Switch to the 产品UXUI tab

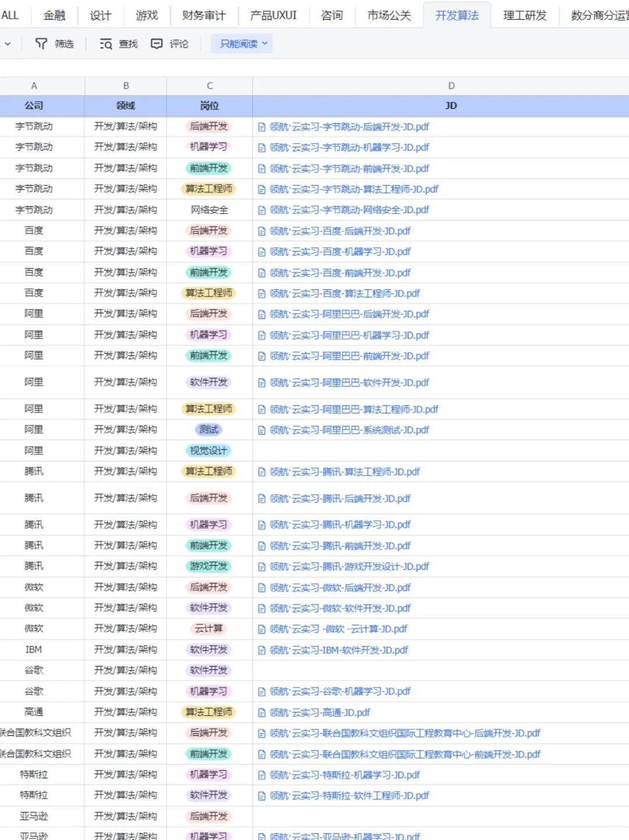(x=273, y=15)
